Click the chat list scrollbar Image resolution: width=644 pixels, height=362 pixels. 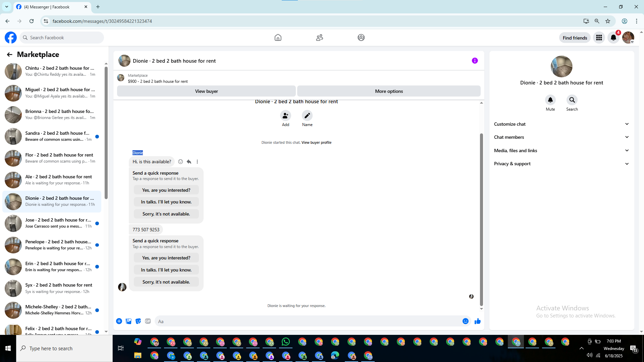[106, 132]
